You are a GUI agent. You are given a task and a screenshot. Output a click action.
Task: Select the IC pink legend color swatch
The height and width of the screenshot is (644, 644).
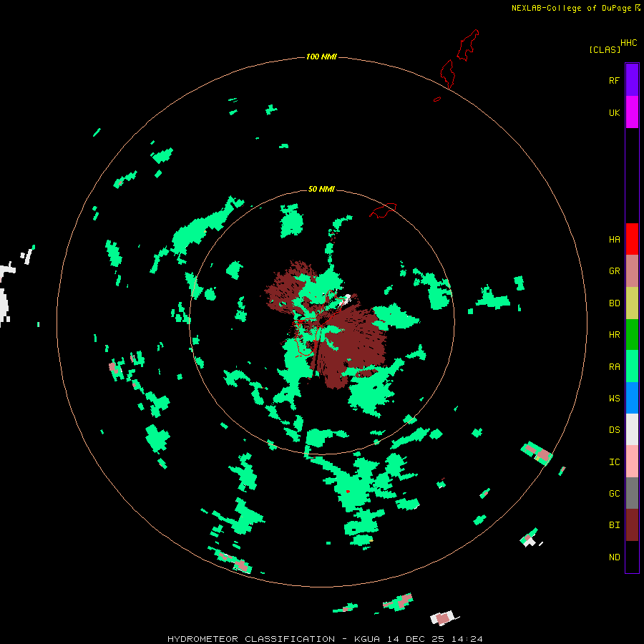pyautogui.click(x=632, y=462)
